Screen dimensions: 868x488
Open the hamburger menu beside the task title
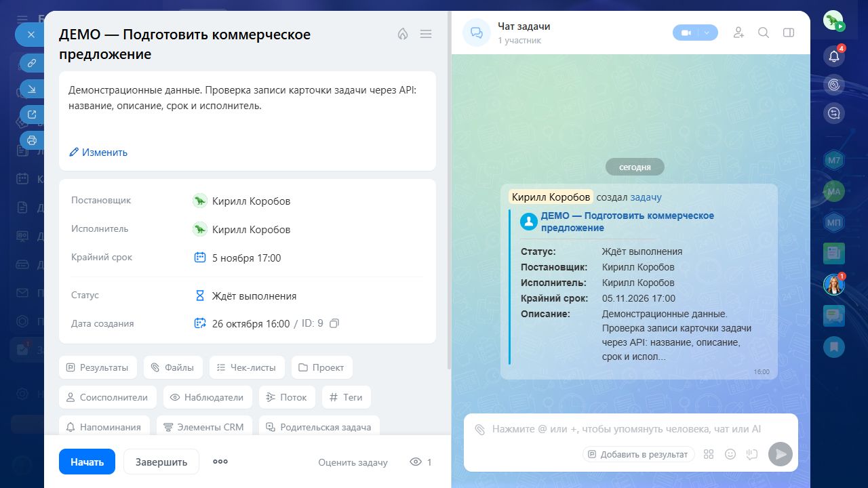coord(426,34)
